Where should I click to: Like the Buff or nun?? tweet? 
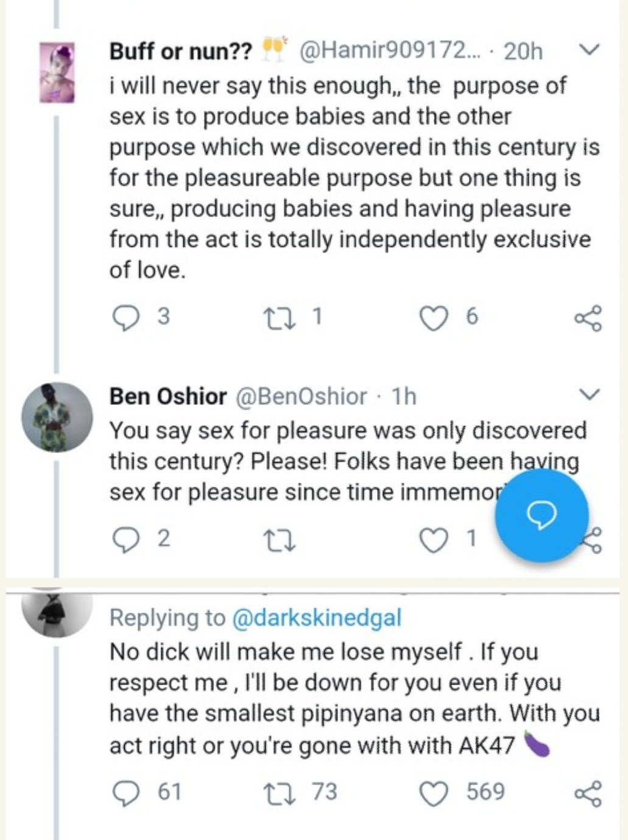click(434, 318)
